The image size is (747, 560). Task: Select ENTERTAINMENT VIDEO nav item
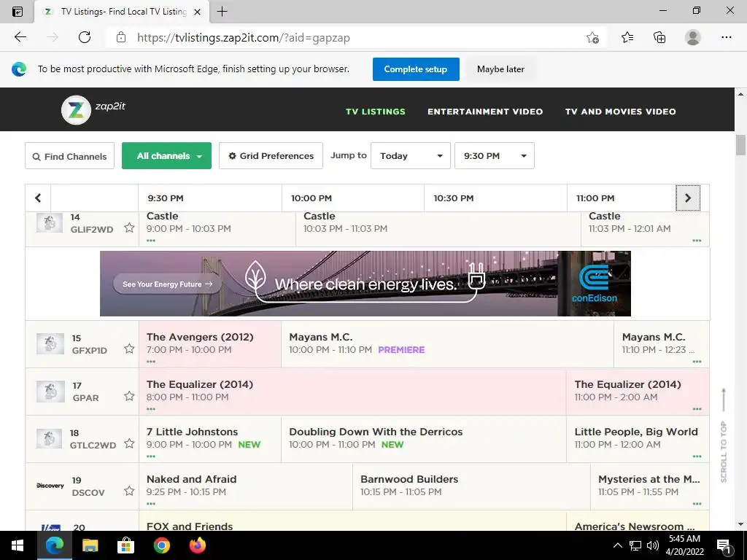point(485,112)
